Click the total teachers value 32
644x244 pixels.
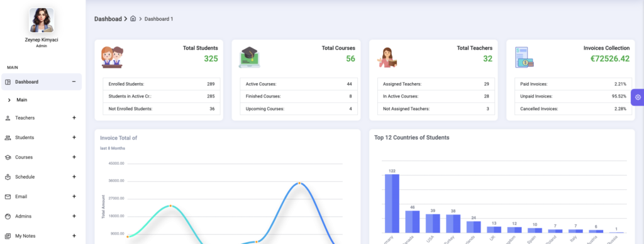pyautogui.click(x=487, y=58)
